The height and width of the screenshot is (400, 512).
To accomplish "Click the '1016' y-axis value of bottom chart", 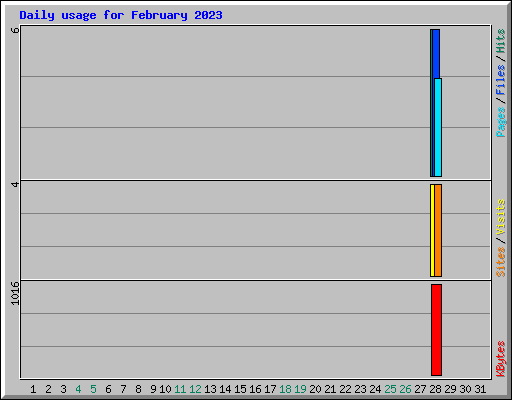I will (x=15, y=293).
